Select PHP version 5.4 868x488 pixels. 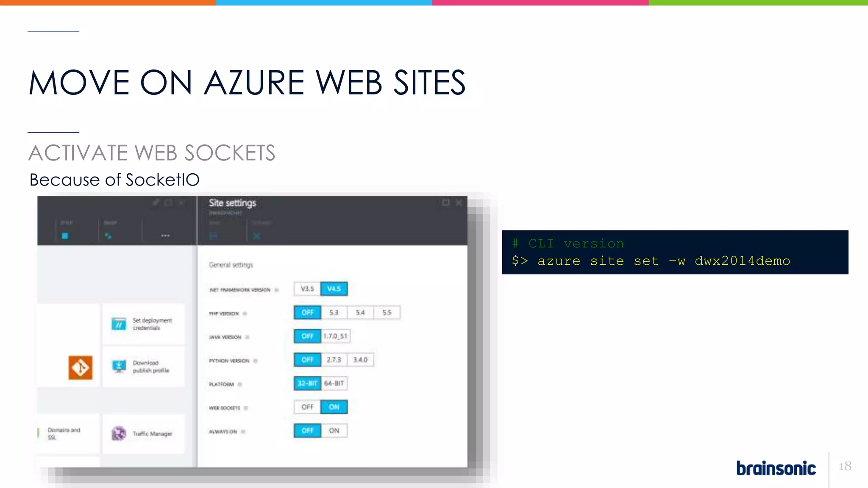click(x=360, y=313)
